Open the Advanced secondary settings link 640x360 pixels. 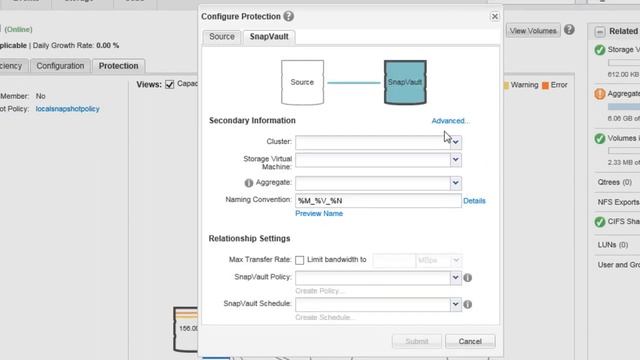(451, 121)
